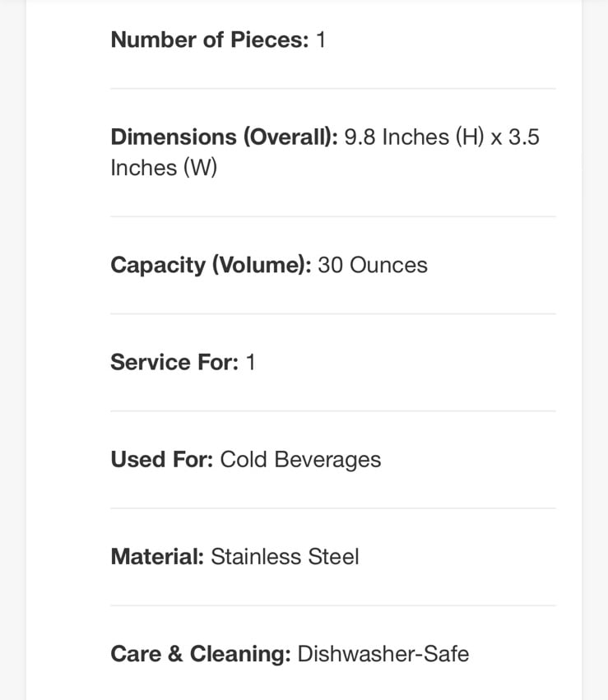Click the Used For label
This screenshot has width=608, height=700.
coord(162,459)
